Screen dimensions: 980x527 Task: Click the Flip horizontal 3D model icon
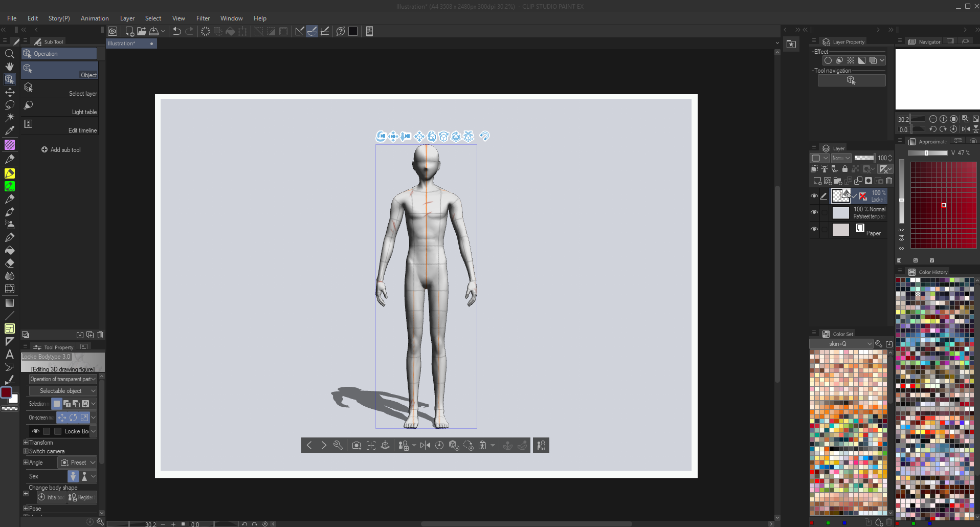[x=425, y=446]
